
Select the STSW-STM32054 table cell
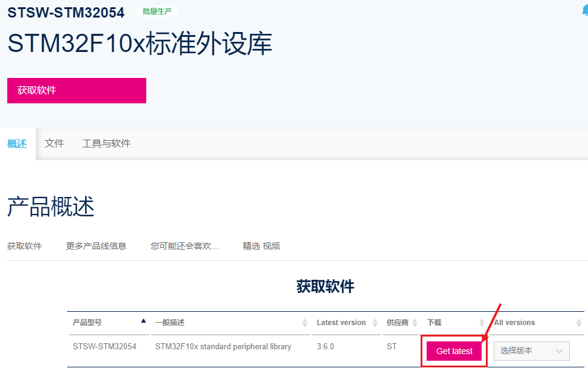coord(105,347)
